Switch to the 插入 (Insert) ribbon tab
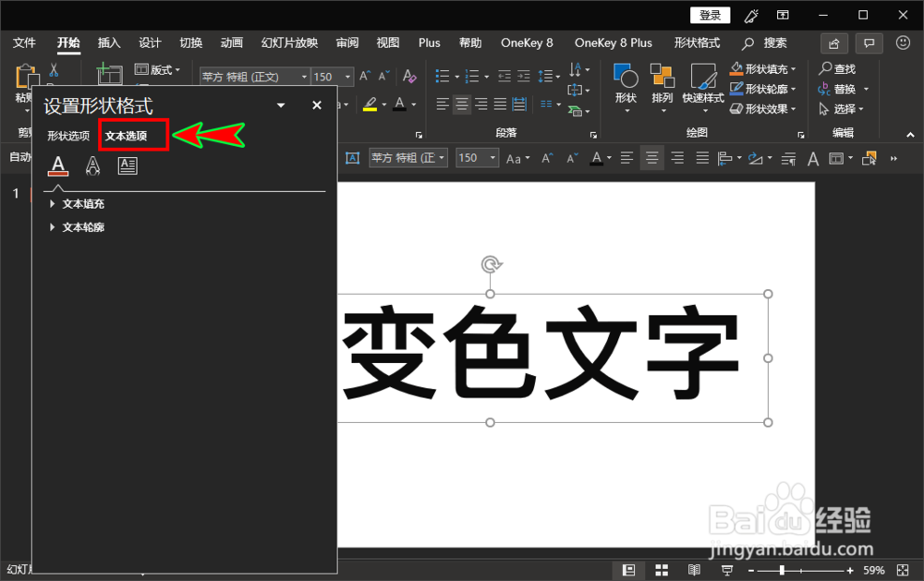The width and height of the screenshot is (924, 581). coord(108,42)
